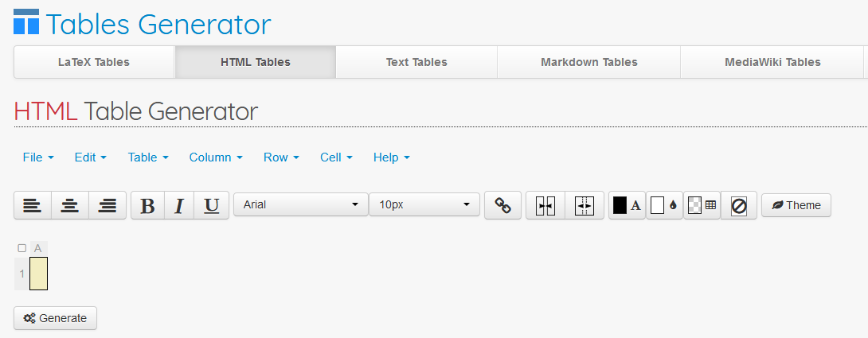868x338 pixels.
Task: Toggle bold formatting
Action: coord(147,206)
